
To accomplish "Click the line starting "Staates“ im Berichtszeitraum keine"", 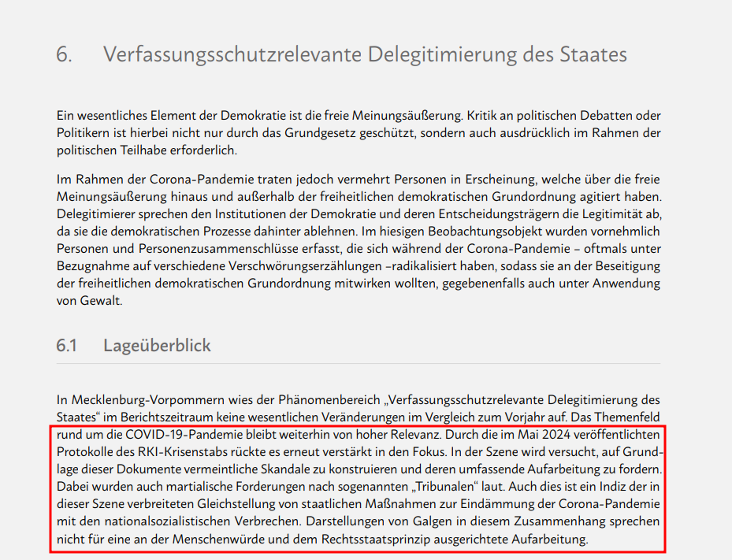I will (359, 417).
